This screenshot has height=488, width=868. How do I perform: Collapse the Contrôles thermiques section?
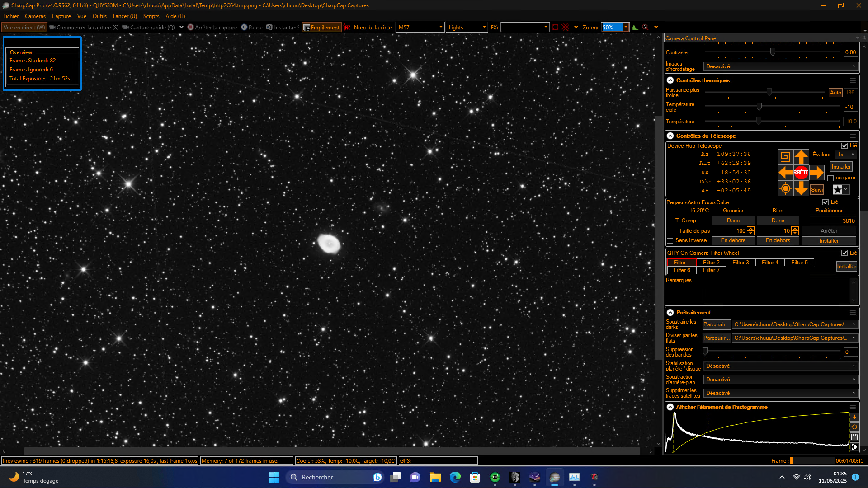point(670,80)
